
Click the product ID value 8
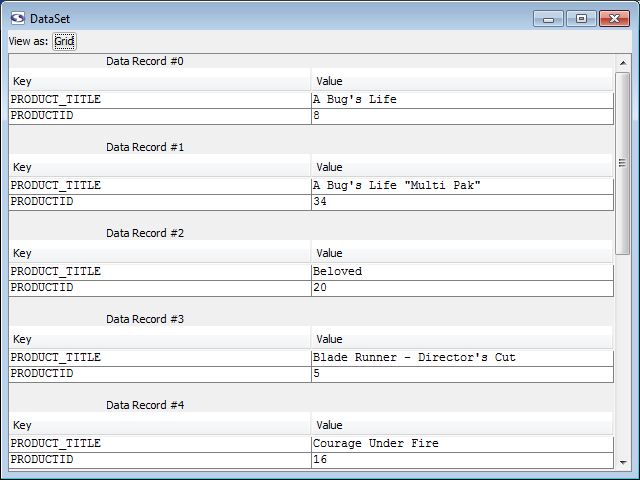coord(462,116)
